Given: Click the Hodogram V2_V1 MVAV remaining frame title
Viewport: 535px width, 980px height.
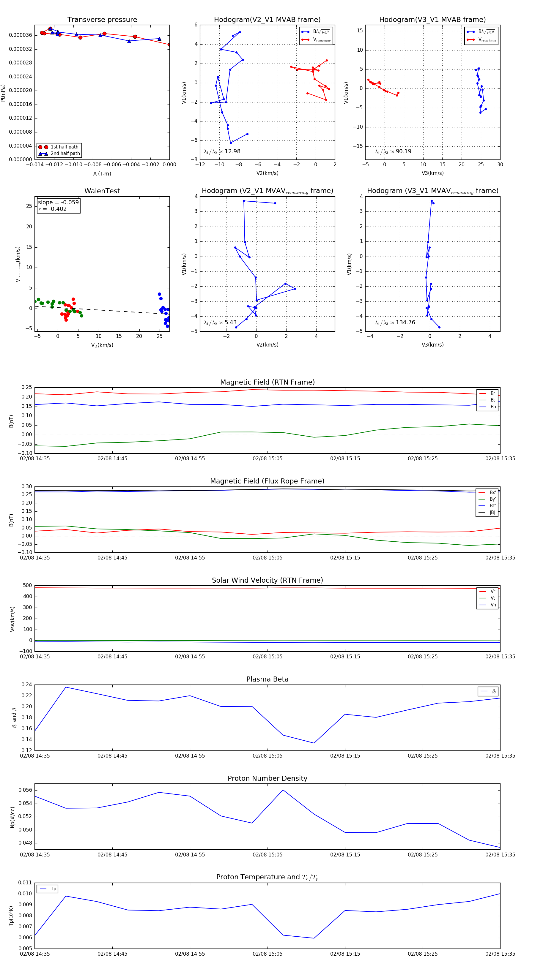Looking at the screenshot, I should coord(267,191).
